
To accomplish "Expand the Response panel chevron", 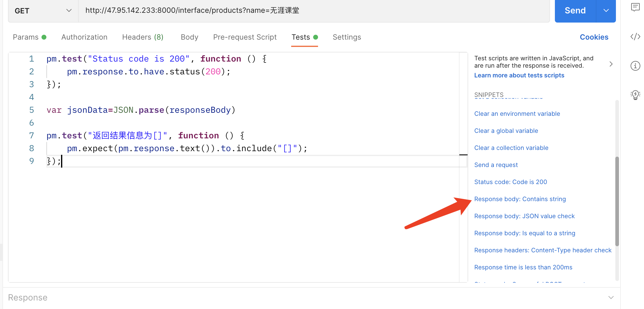I will point(611,297).
